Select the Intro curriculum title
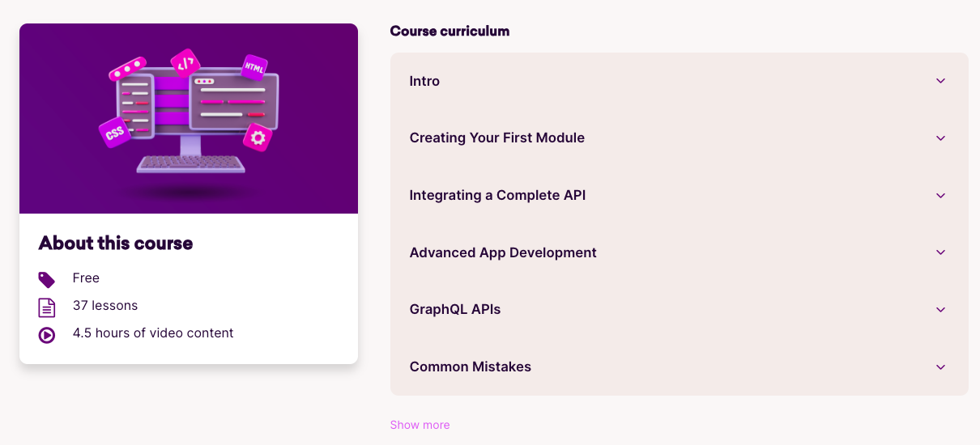980x445 pixels. (x=424, y=81)
